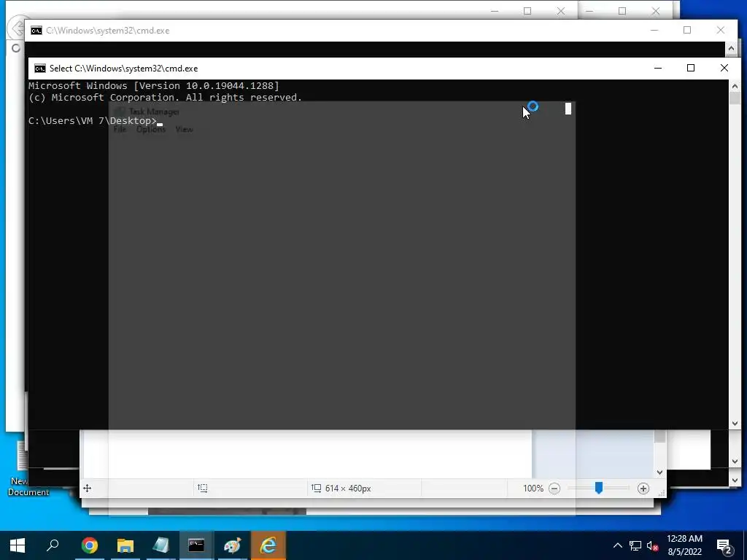Switch to Command Prompt taskbar icon
747x560 pixels.
pos(196,545)
